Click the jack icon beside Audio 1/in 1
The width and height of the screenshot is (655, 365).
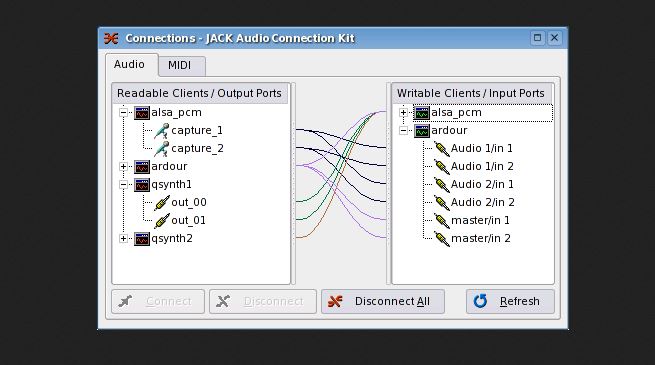point(442,149)
